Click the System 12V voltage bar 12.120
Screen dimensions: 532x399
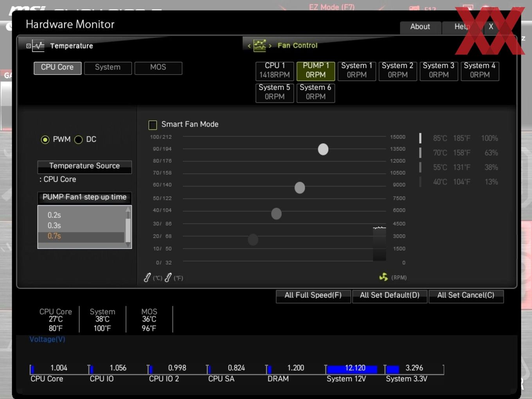(355, 369)
